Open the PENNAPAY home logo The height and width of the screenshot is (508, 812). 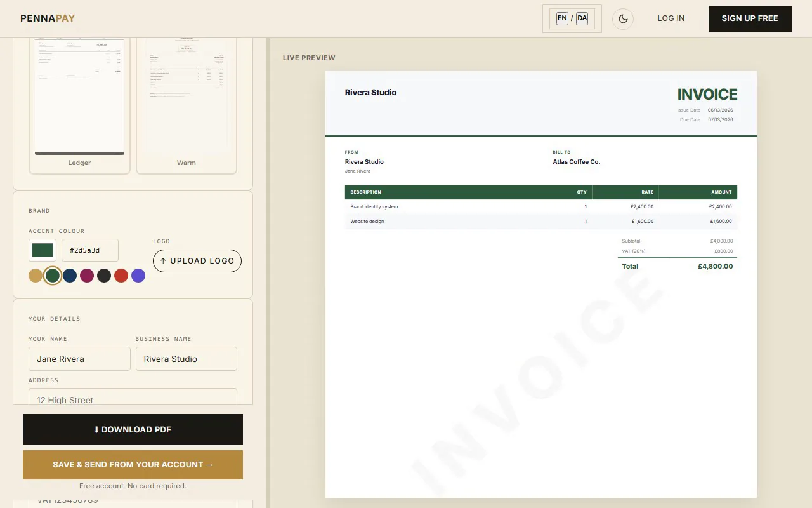tap(48, 18)
